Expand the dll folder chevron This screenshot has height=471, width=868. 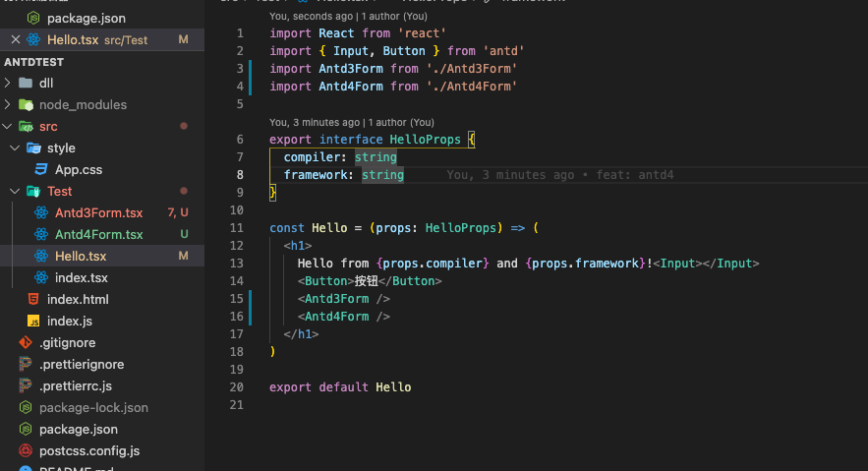pyautogui.click(x=7, y=83)
